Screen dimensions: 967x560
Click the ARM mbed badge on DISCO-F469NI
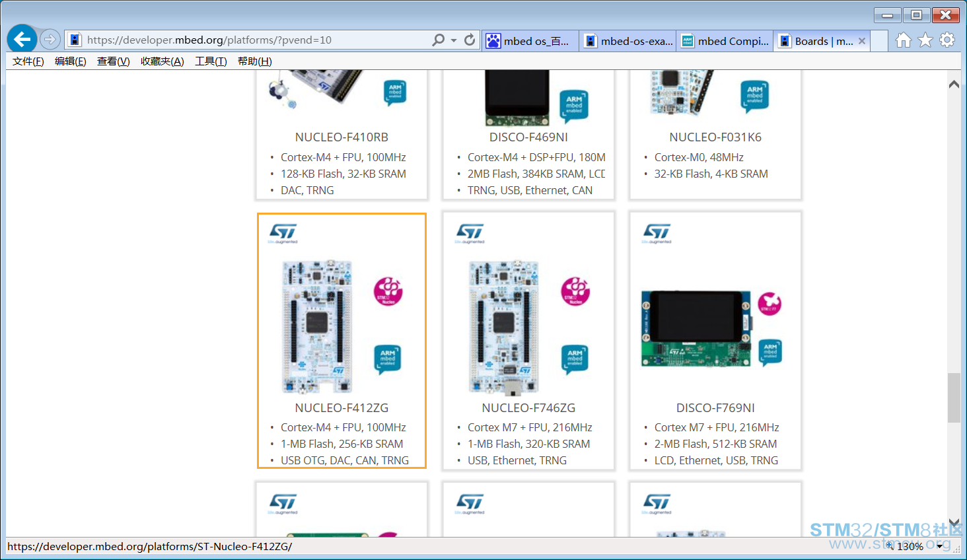574,106
